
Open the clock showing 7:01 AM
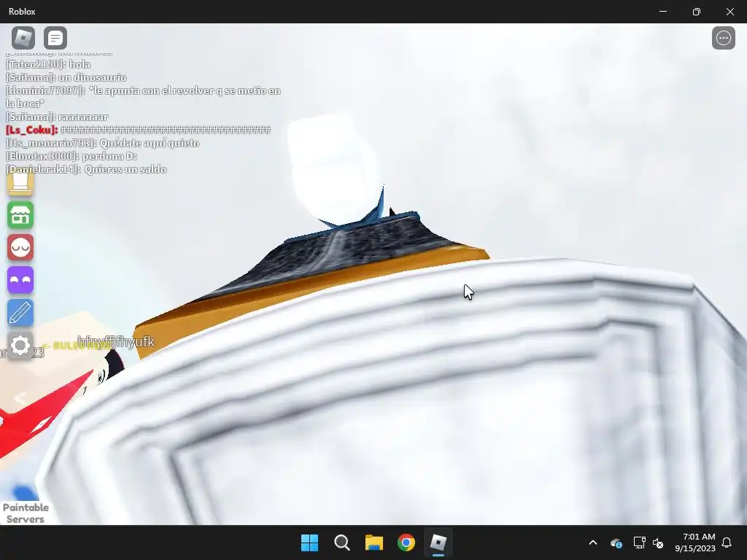695,542
